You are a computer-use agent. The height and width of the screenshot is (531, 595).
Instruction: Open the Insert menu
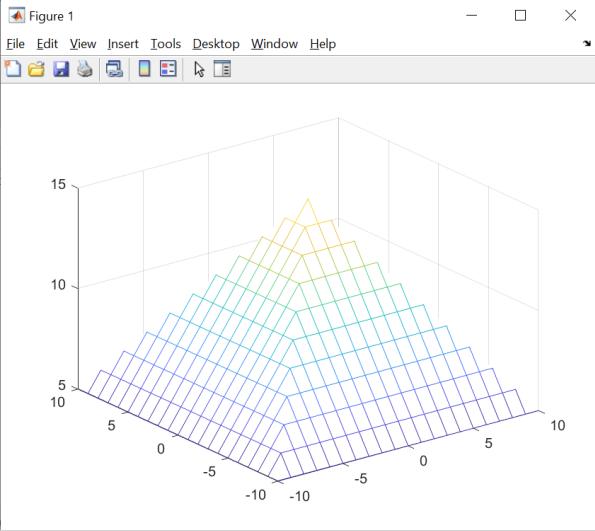click(123, 44)
